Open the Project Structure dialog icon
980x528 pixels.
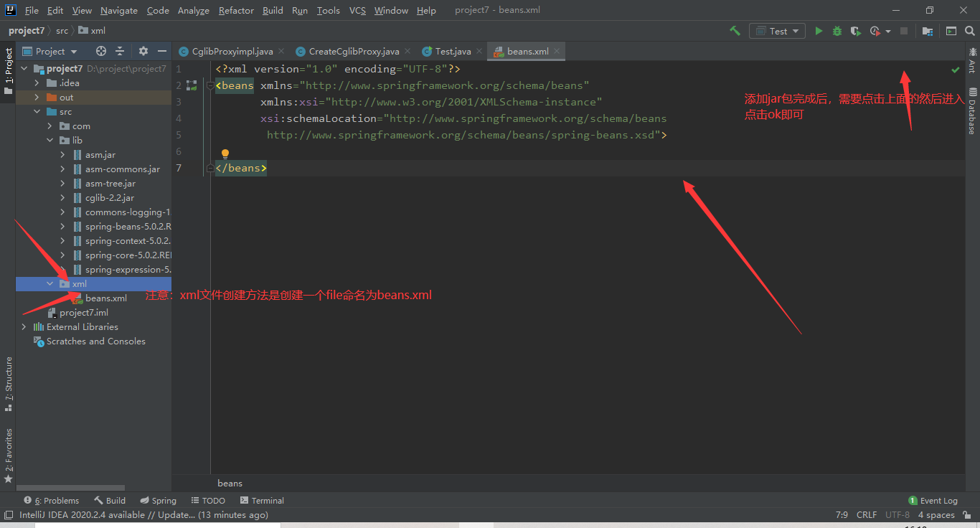(x=928, y=31)
